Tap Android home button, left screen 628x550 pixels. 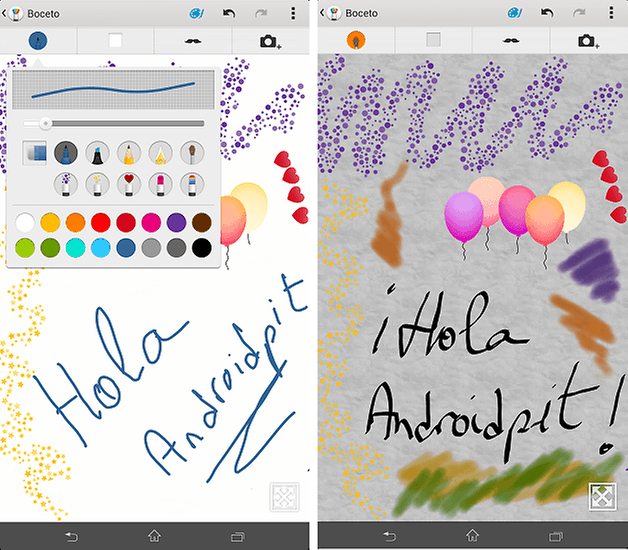(x=155, y=536)
